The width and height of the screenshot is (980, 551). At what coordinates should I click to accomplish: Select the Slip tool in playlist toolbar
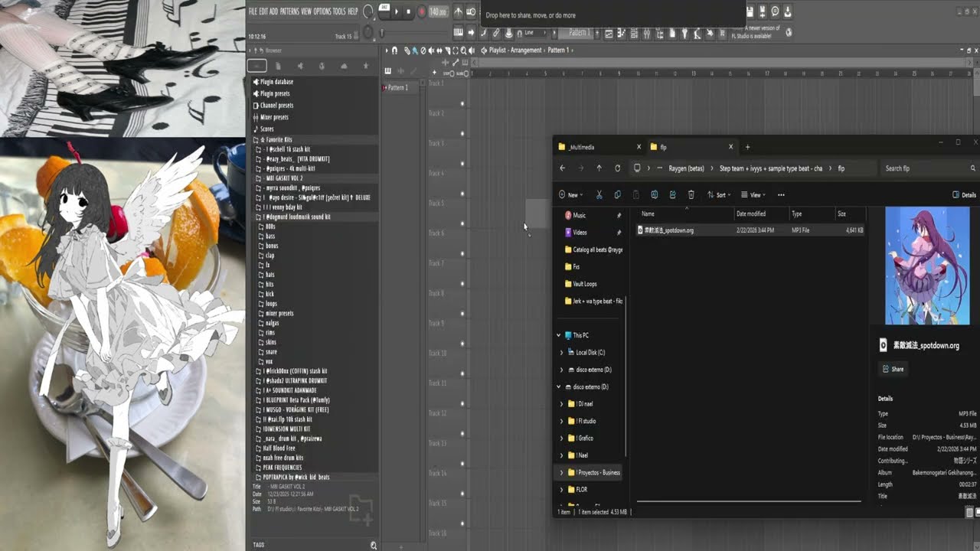point(439,51)
